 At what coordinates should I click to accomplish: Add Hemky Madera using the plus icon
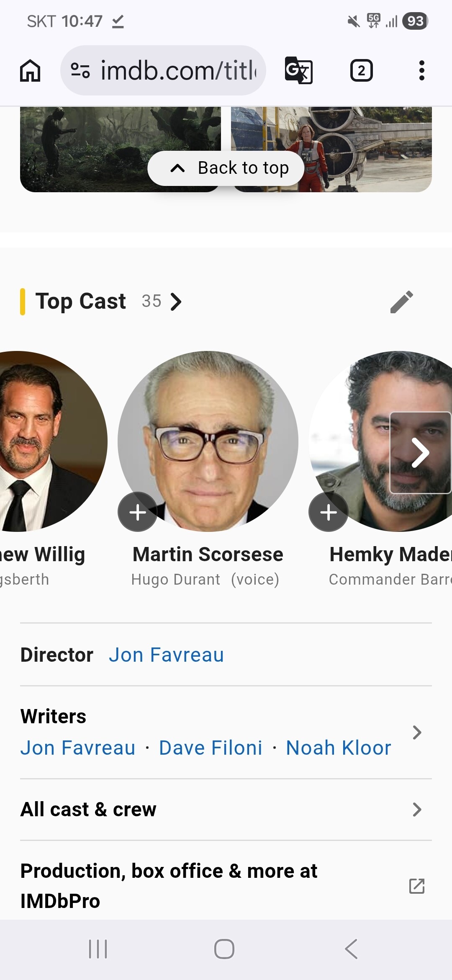pyautogui.click(x=329, y=512)
